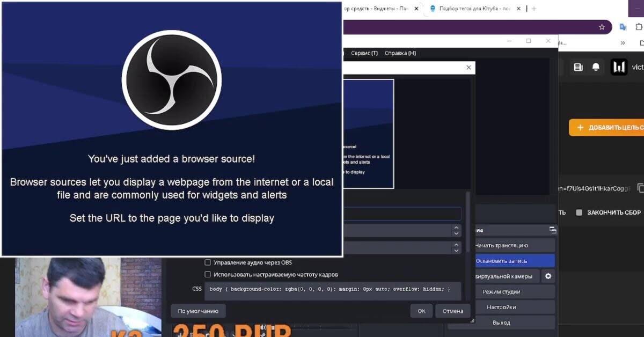Click the undock icon on the controls panel
Screen dimensions: 644x337
tap(552, 230)
